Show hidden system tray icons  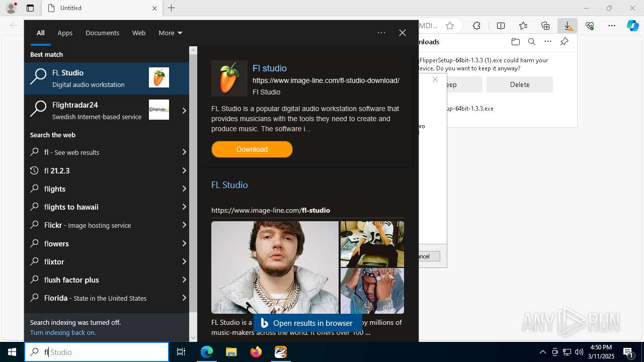pos(542,352)
